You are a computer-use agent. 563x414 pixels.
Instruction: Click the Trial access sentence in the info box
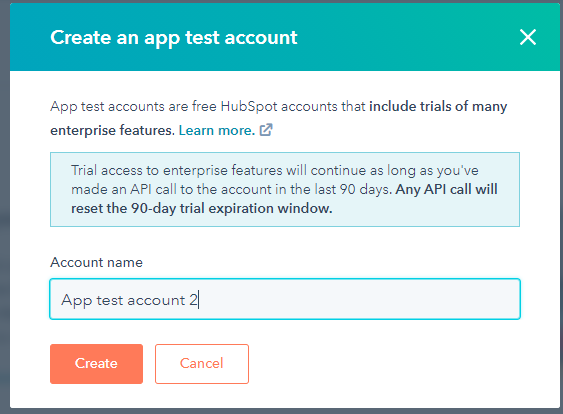[275, 170]
